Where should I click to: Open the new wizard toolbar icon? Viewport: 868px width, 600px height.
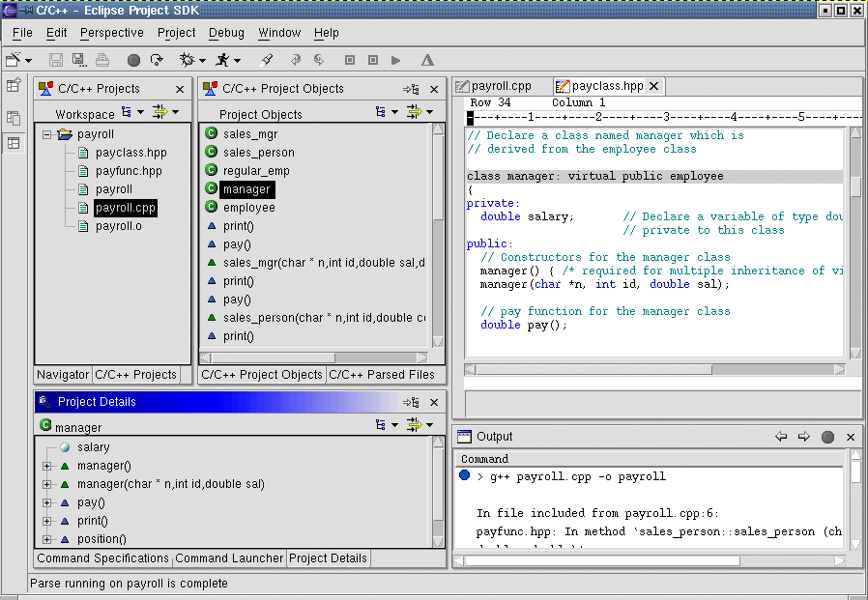14,59
